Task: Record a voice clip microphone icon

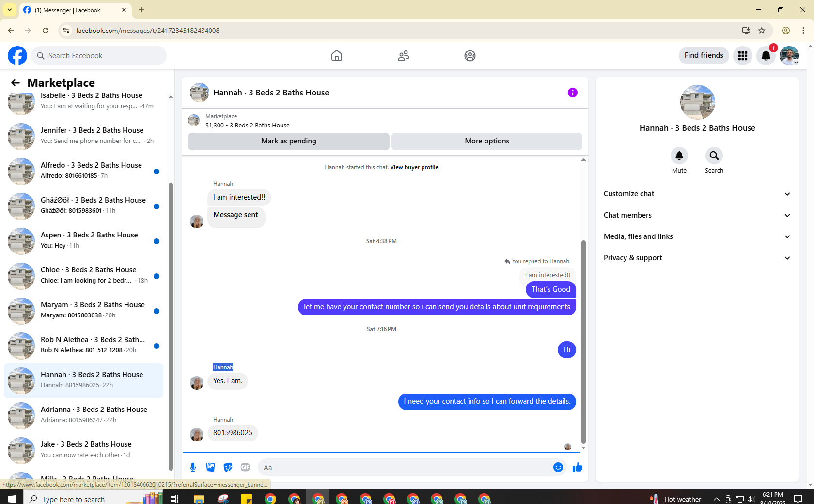Action: (193, 467)
